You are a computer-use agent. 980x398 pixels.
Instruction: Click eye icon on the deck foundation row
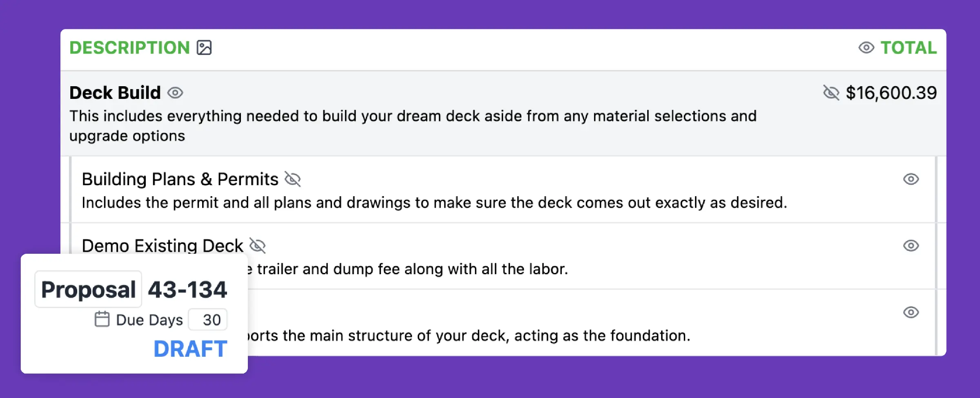(911, 313)
